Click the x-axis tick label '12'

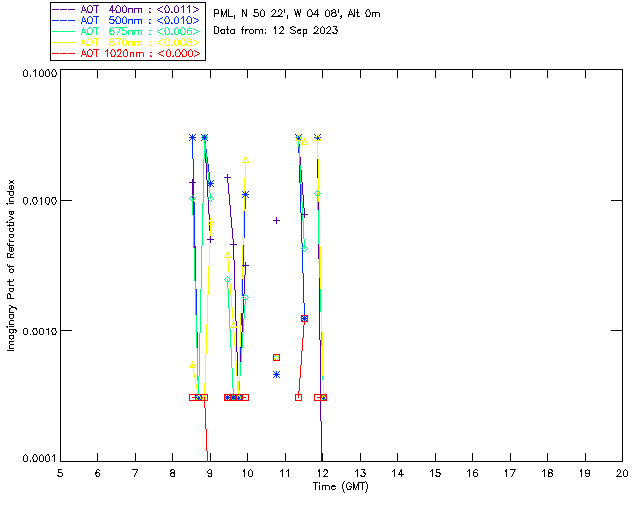tap(322, 473)
